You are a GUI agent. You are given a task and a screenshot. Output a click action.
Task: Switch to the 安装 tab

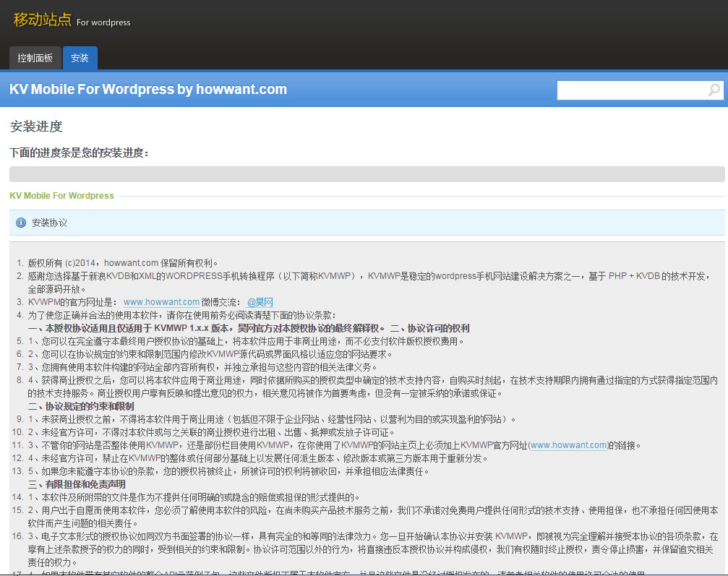(x=80, y=58)
